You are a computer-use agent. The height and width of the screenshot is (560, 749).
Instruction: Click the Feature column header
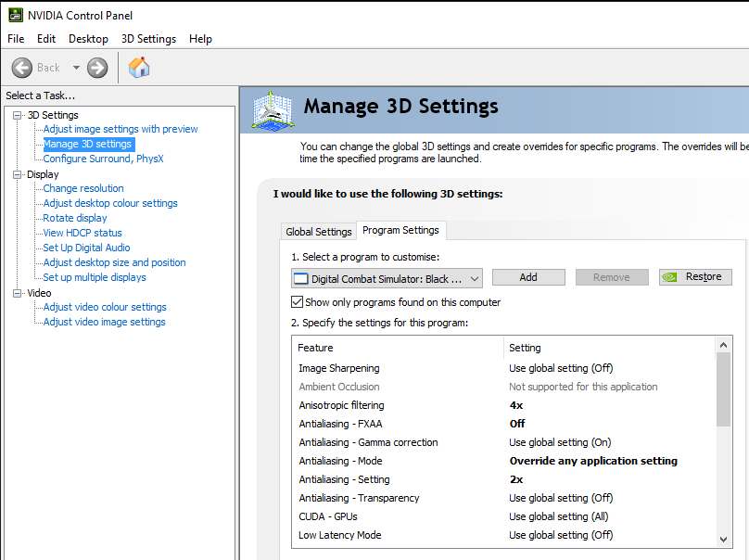[398, 348]
